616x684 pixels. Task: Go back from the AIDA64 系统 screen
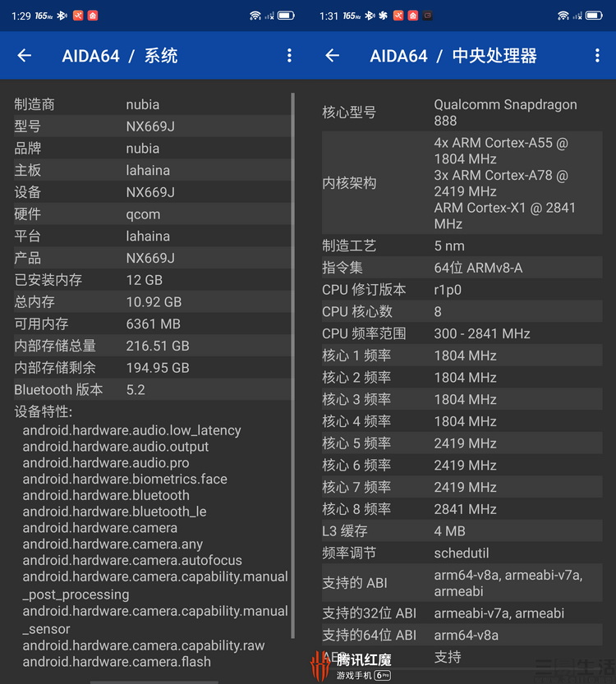[25, 55]
